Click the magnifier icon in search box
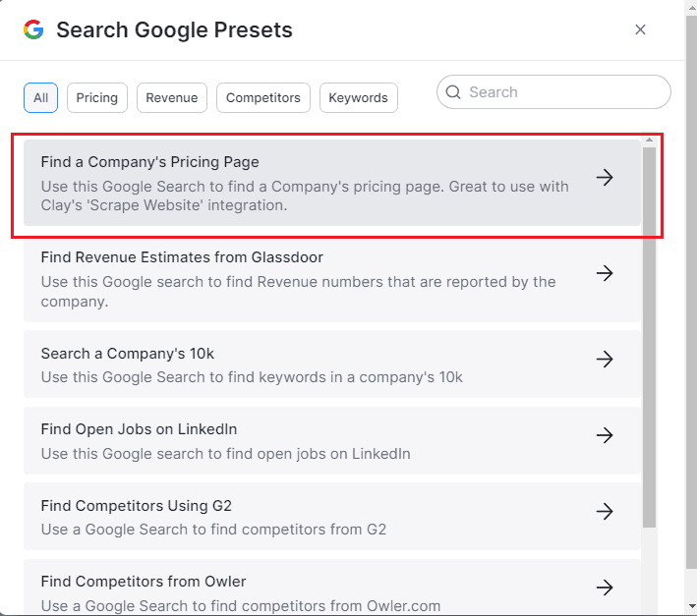 [x=453, y=92]
